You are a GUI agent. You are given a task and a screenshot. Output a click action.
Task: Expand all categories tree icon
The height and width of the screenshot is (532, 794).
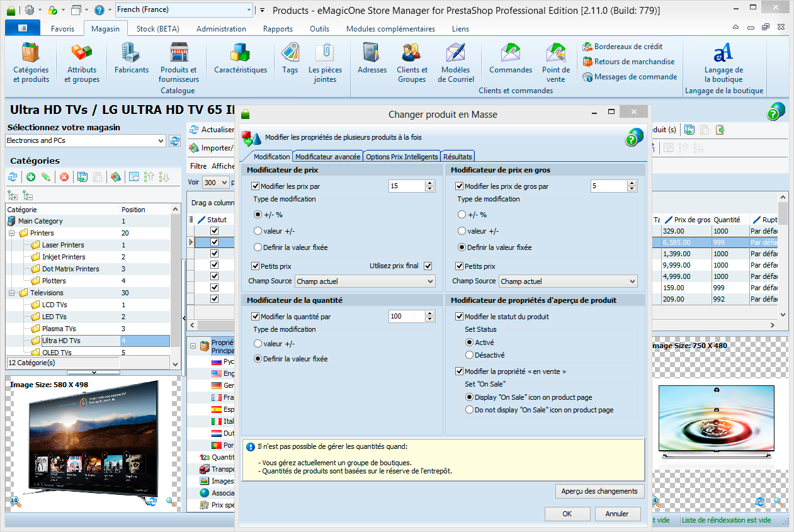pyautogui.click(x=13, y=195)
